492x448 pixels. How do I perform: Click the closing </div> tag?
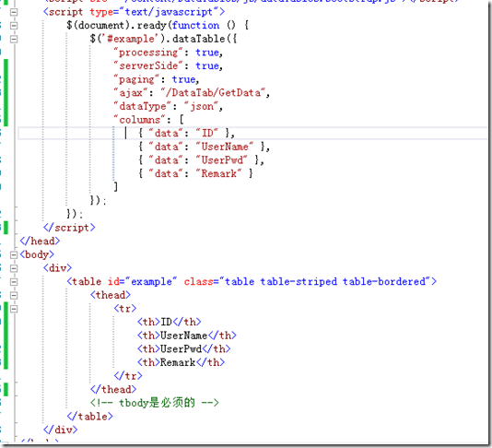click(x=61, y=430)
